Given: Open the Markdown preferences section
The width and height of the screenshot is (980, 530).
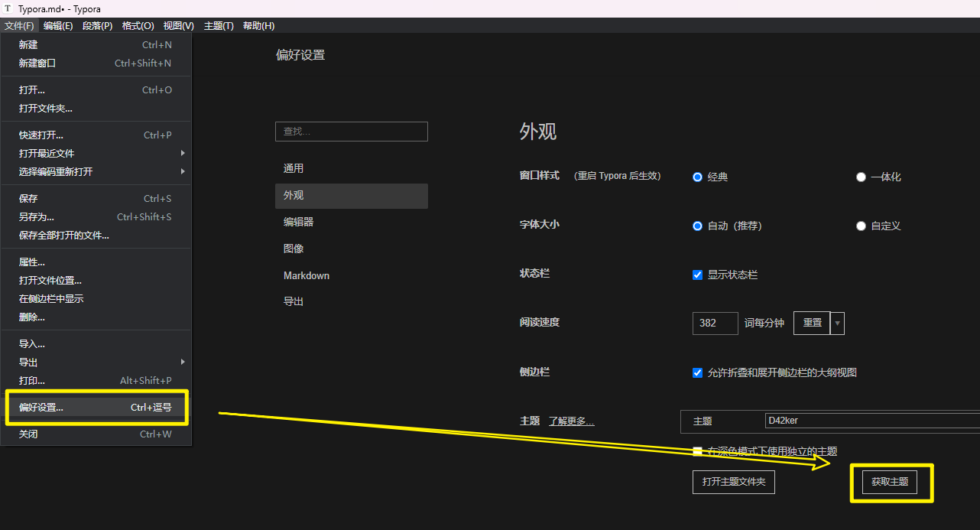Looking at the screenshot, I should (307, 275).
